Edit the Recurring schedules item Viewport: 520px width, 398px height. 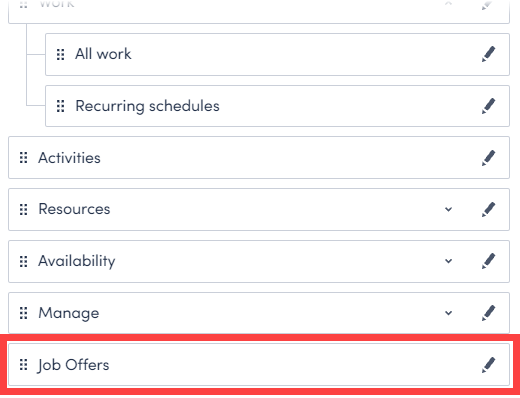pos(488,106)
